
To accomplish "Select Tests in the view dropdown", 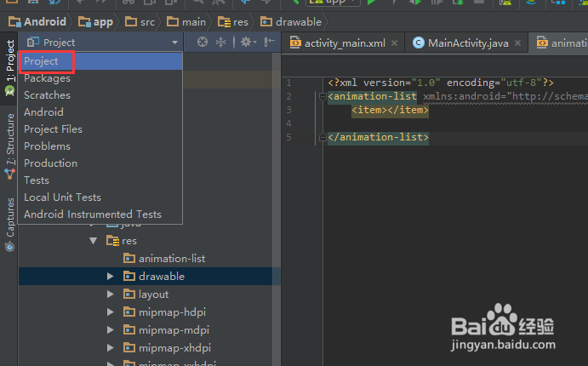I will (x=100, y=180).
